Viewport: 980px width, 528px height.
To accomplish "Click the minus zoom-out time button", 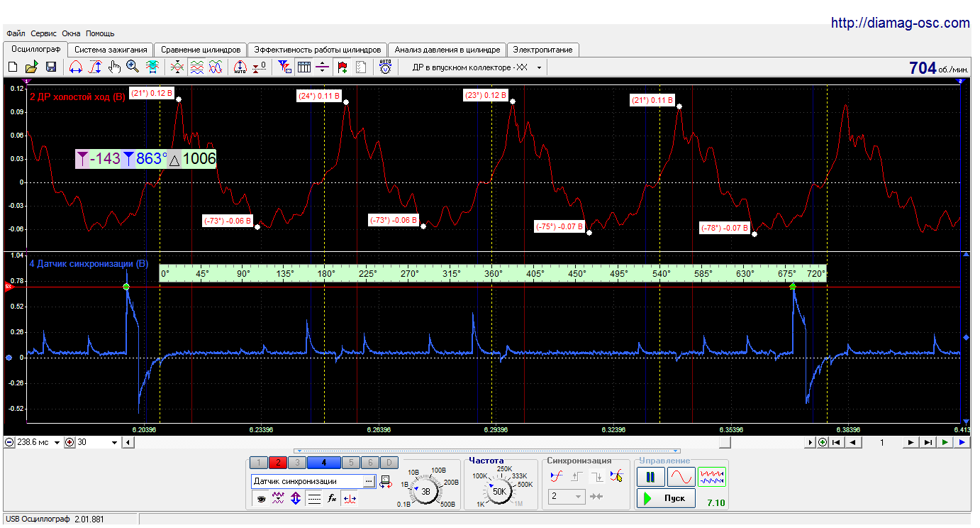I will pyautogui.click(x=9, y=442).
